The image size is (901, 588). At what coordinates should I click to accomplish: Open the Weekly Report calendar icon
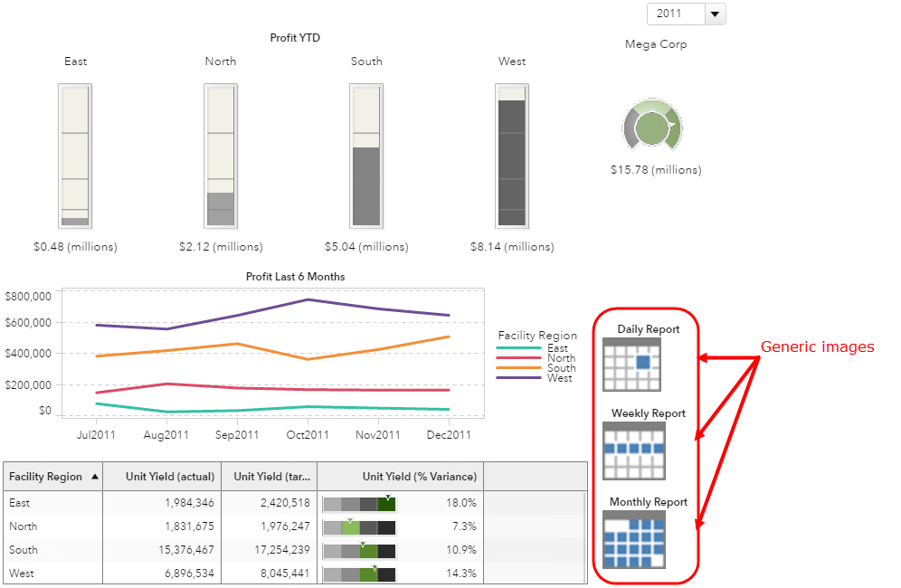(633, 450)
